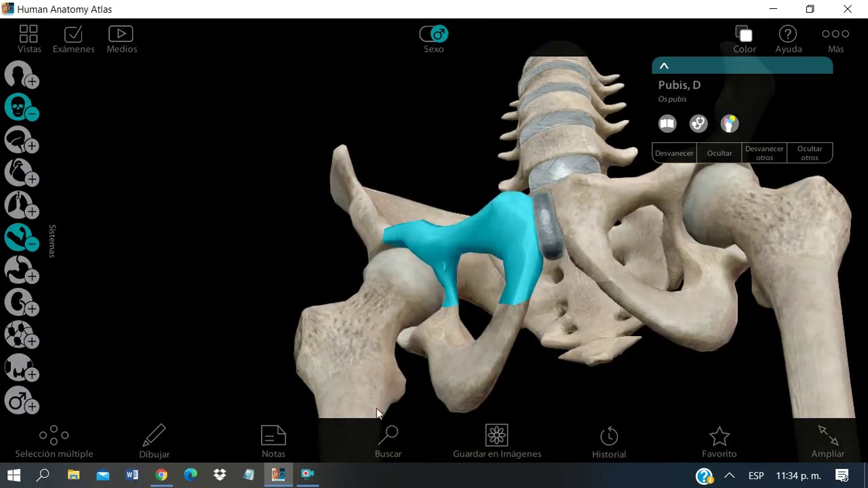Viewport: 868px width, 488px height.
Task: Open Word from the taskbar
Action: point(132,475)
